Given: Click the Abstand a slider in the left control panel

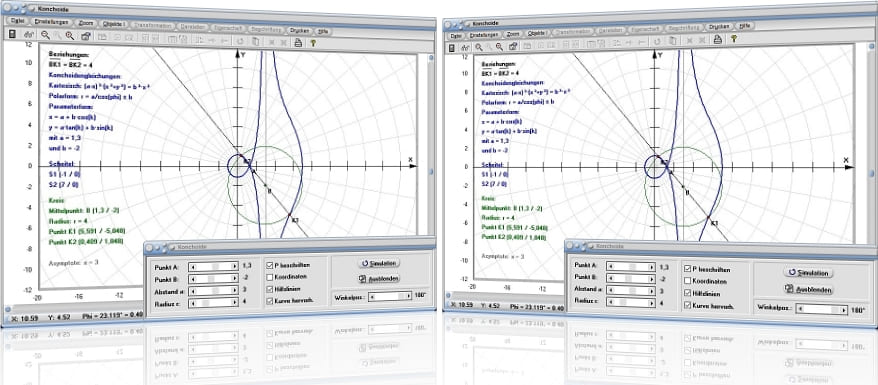Looking at the screenshot, I should pyautogui.click(x=213, y=290).
